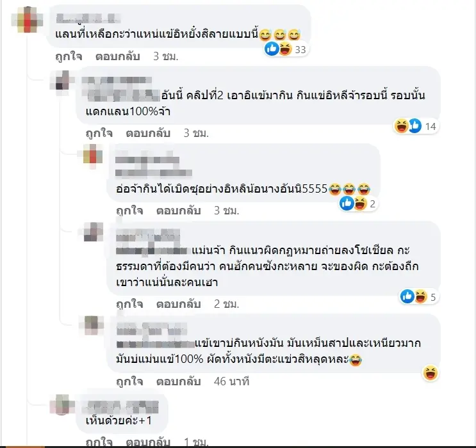Open top commenter's pixelated profile avatar
This screenshot has height=448, width=476.
click(28, 20)
